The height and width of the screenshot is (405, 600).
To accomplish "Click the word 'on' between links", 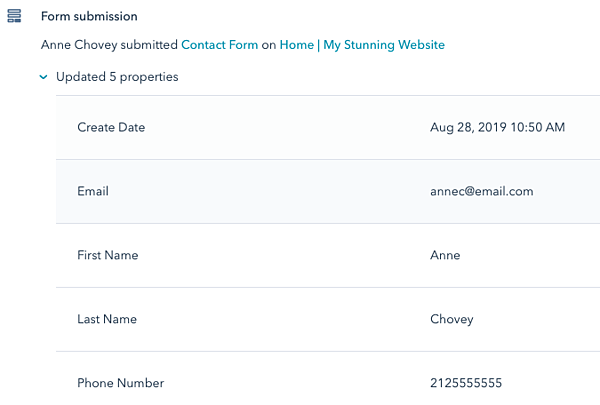I will 269,45.
